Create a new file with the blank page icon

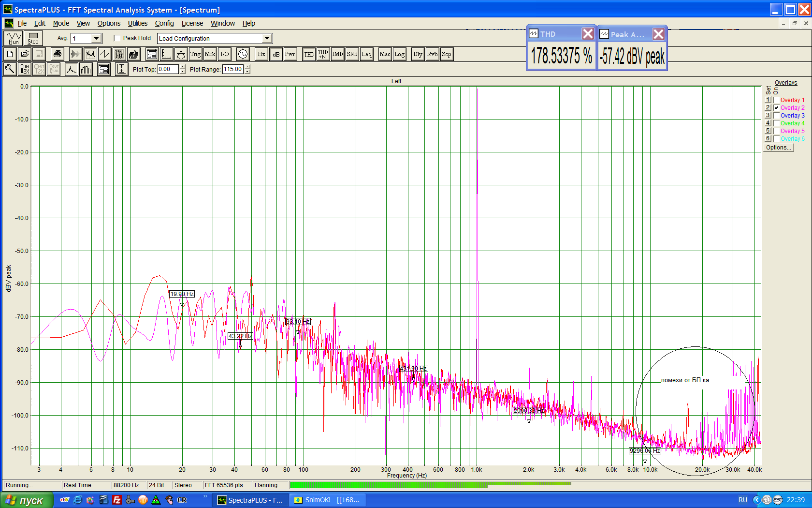10,54
